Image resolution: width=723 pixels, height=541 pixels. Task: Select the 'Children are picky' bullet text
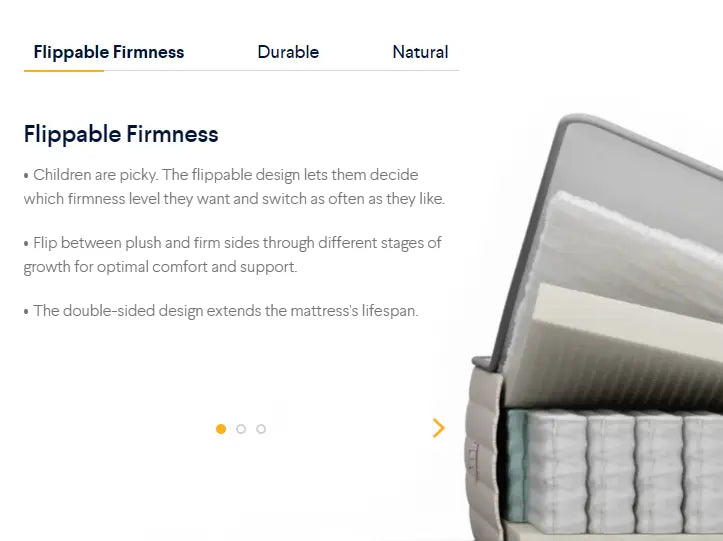coord(234,187)
